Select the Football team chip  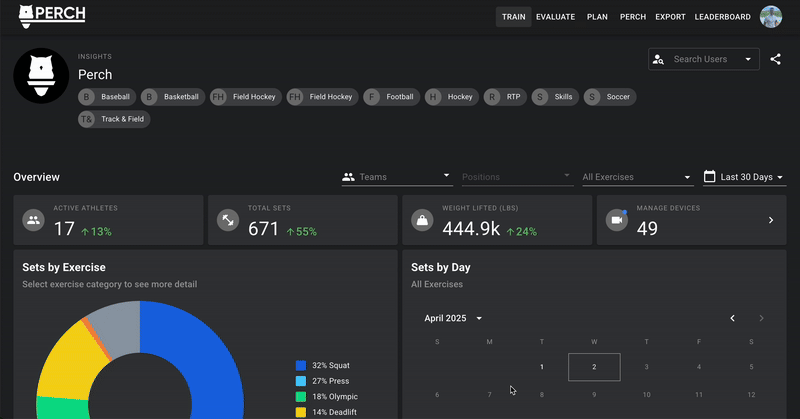point(391,97)
